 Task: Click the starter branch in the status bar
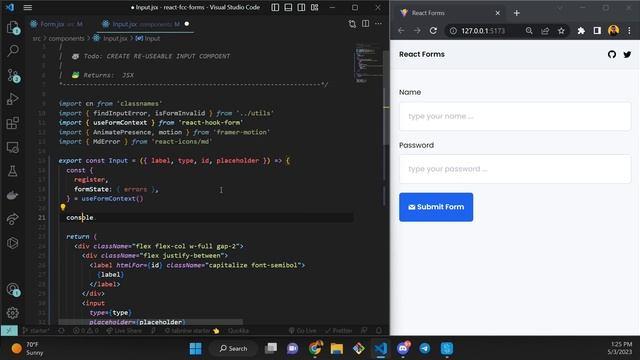(x=36, y=331)
